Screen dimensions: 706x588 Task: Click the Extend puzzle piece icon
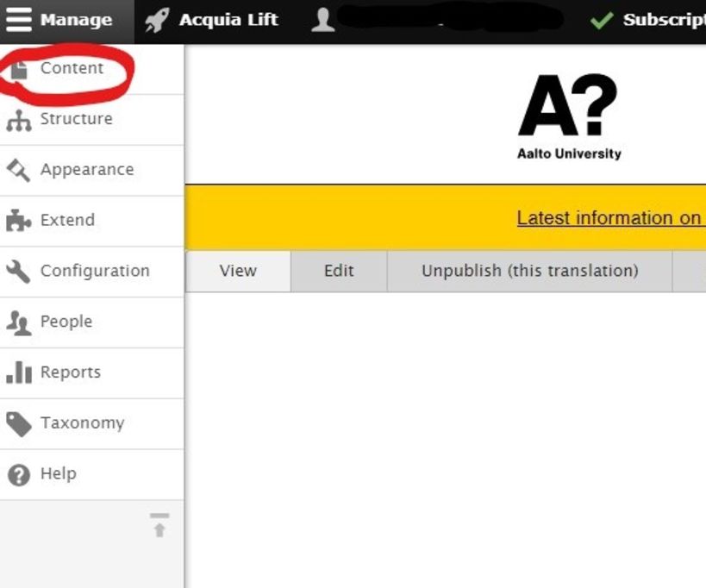(x=18, y=221)
